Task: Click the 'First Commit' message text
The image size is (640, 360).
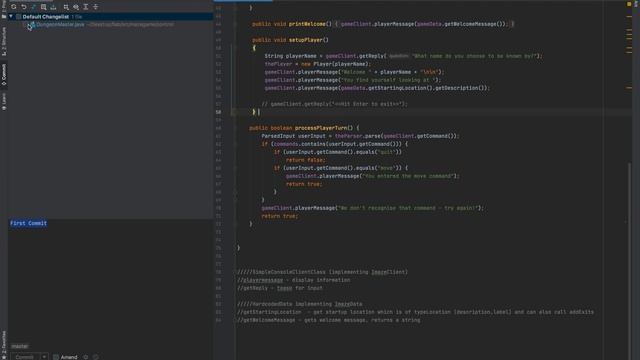Action: (x=29, y=223)
